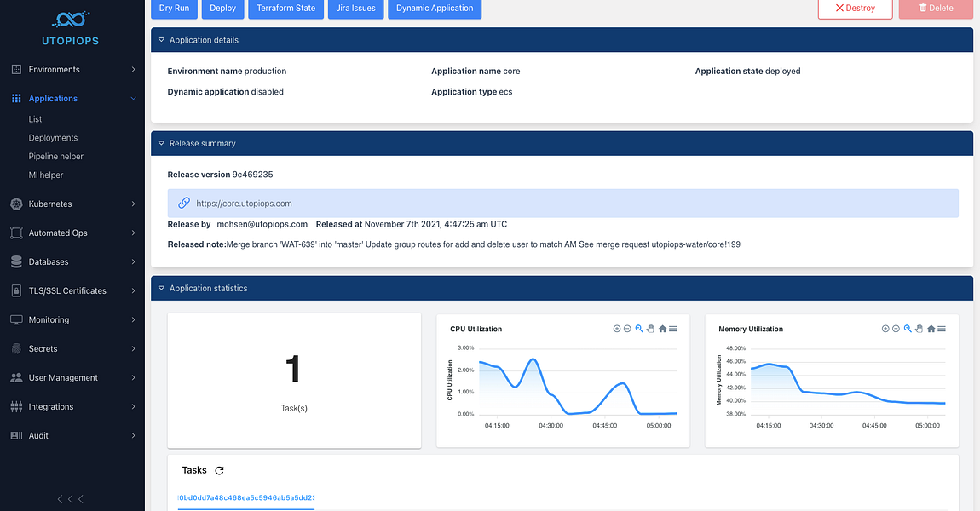
Task: Reset zoom on CPU Utilization chart
Action: (x=662, y=329)
